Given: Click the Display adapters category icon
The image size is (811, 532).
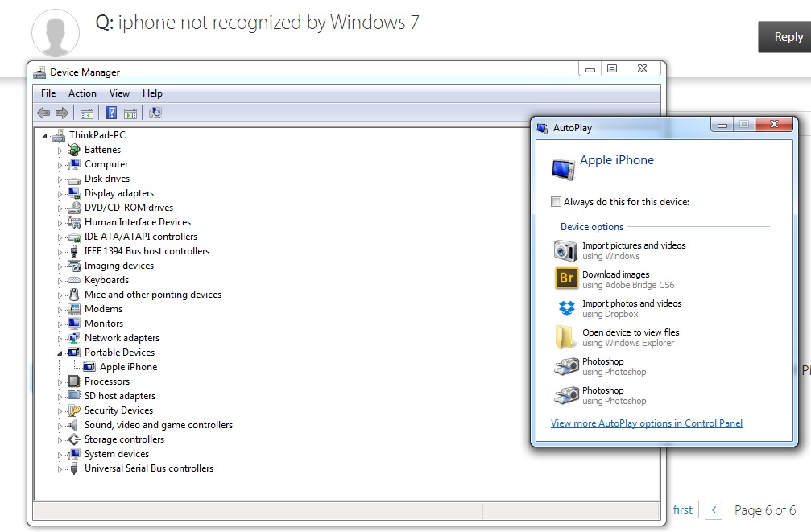Looking at the screenshot, I should (74, 193).
